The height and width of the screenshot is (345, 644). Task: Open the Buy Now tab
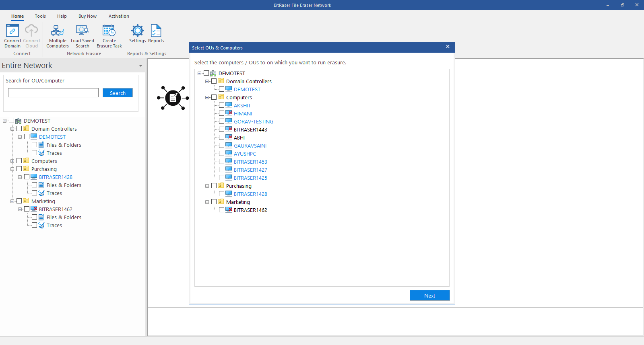(x=88, y=16)
